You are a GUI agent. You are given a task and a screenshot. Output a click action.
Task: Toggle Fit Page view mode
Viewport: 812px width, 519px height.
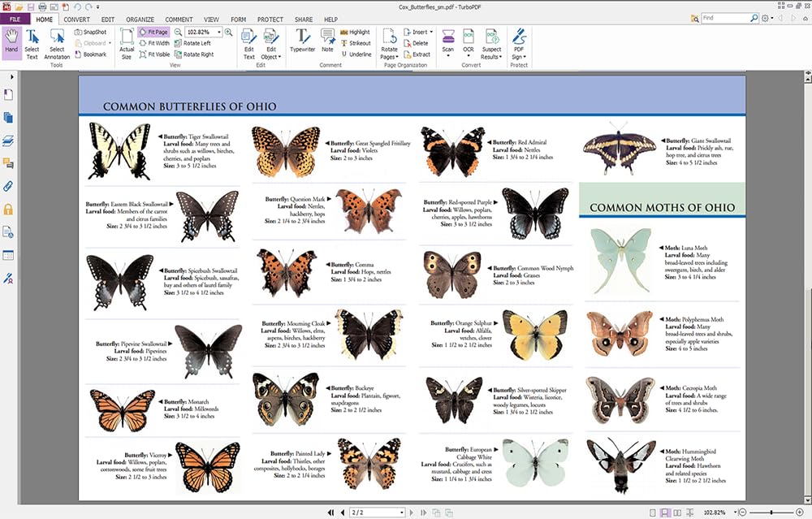pyautogui.click(x=153, y=32)
